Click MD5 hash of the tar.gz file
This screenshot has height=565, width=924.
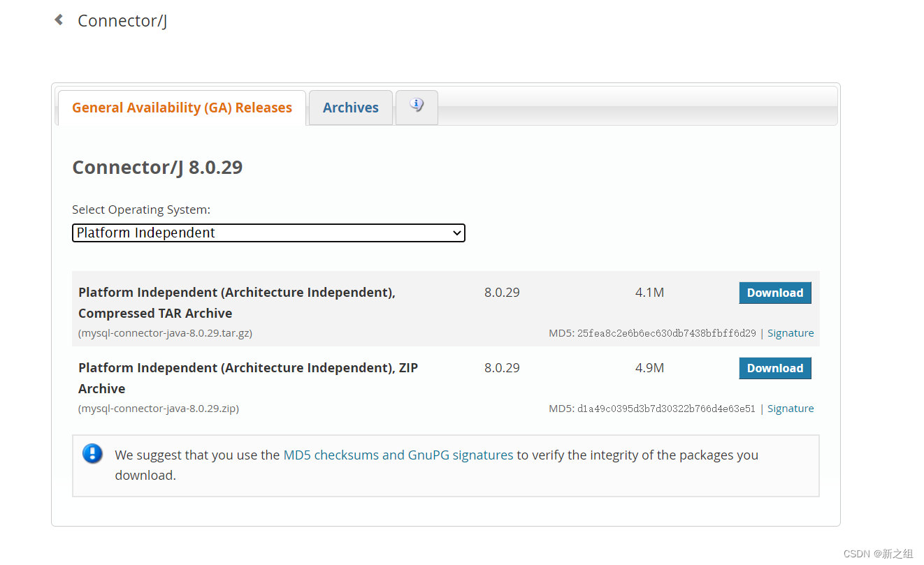click(666, 333)
